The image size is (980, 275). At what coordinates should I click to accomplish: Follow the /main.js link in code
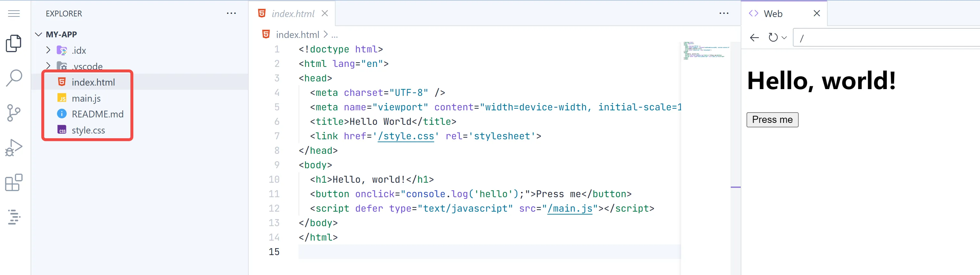click(x=570, y=208)
